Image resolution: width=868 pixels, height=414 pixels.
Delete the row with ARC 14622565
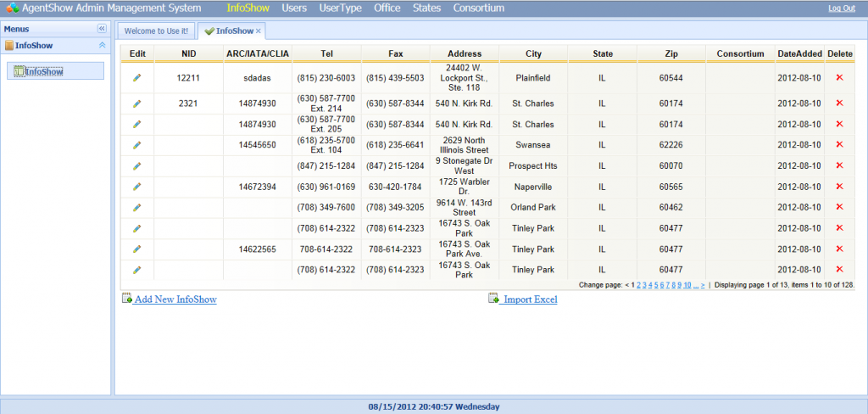(x=839, y=249)
